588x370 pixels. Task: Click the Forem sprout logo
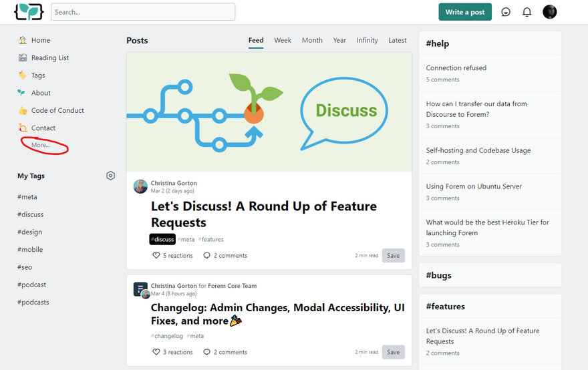[x=29, y=12]
